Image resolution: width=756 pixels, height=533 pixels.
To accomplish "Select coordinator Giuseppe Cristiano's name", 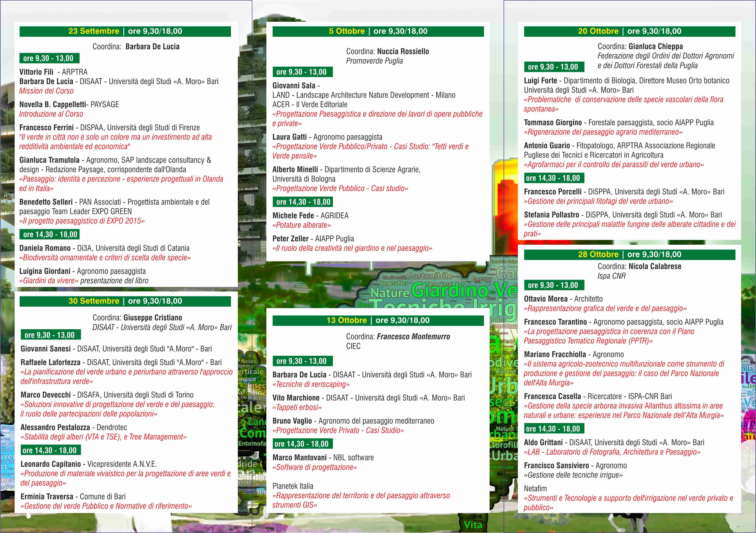I will click(x=153, y=318).
